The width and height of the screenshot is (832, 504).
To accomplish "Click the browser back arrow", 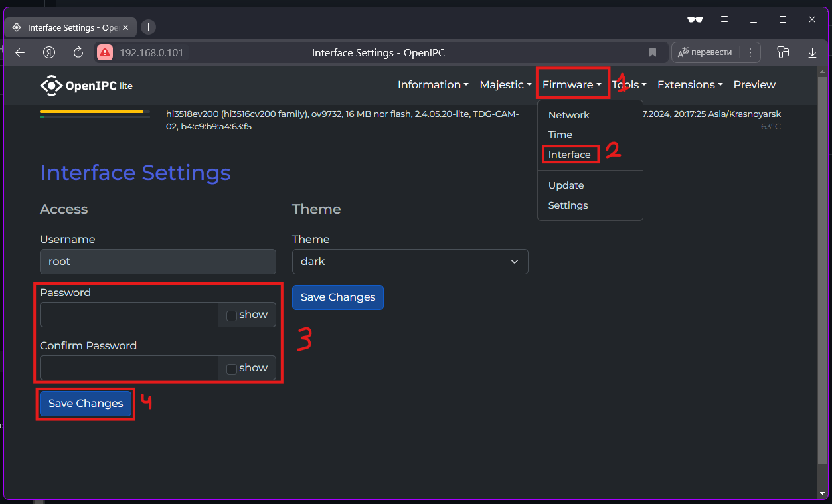I will pos(20,52).
